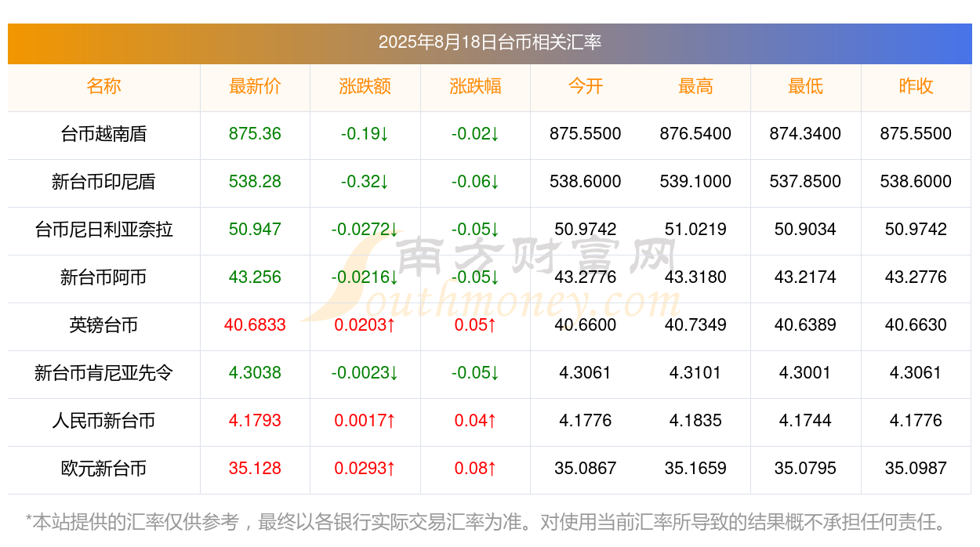Image resolution: width=980 pixels, height=547 pixels.
Task: Click the low value 874.3400
Action: tap(805, 134)
